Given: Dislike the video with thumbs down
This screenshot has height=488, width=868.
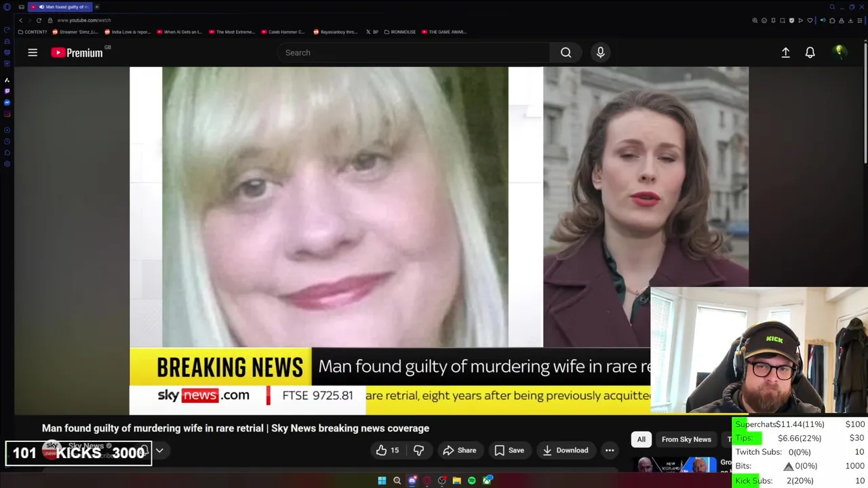Looking at the screenshot, I should (418, 450).
